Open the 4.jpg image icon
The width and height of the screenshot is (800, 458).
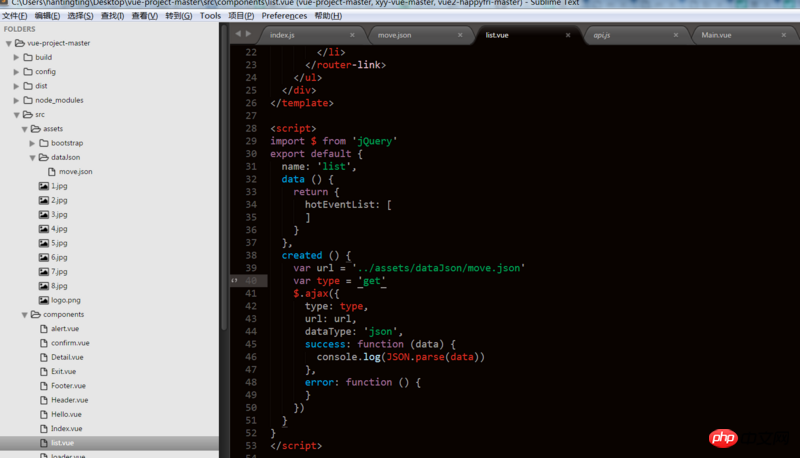[44, 228]
